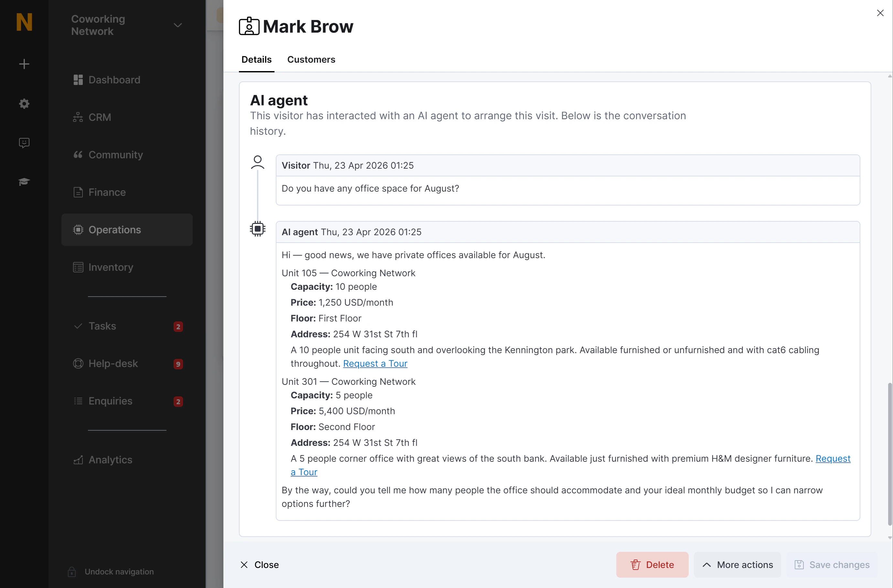
Task: Open the chat feedback icon
Action: click(24, 142)
